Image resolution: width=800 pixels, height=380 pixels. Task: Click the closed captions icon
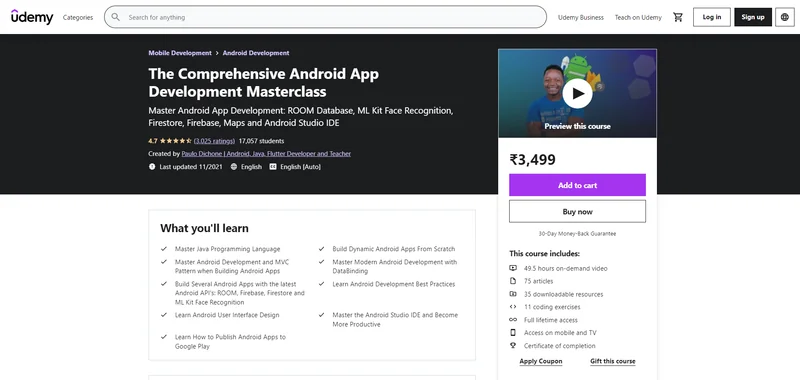(272, 166)
